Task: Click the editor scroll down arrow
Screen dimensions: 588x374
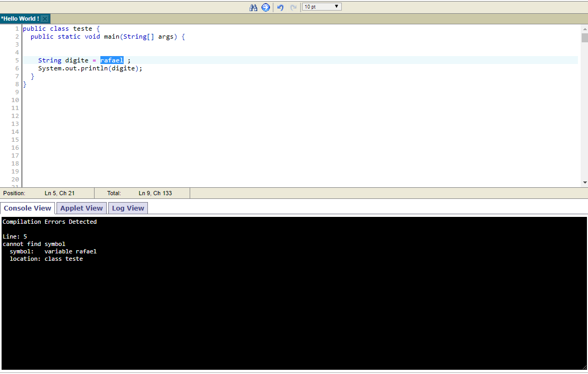Action: coord(585,183)
